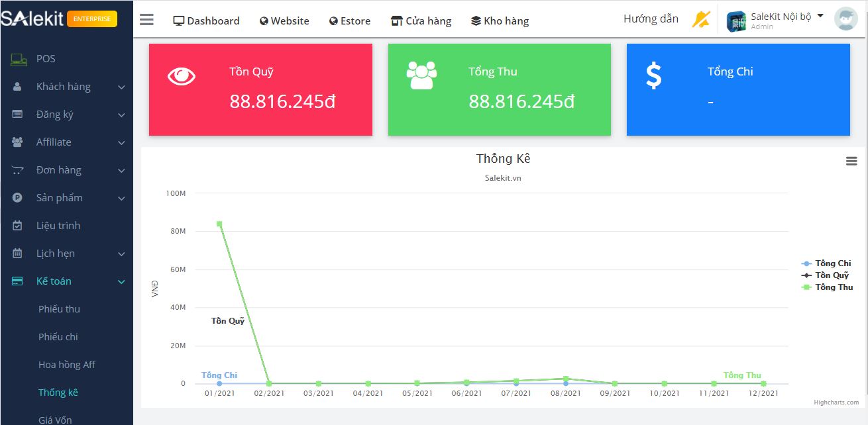Expand the Sản phẩm sidebar section
Screen dimensions: 868x425
60,198
